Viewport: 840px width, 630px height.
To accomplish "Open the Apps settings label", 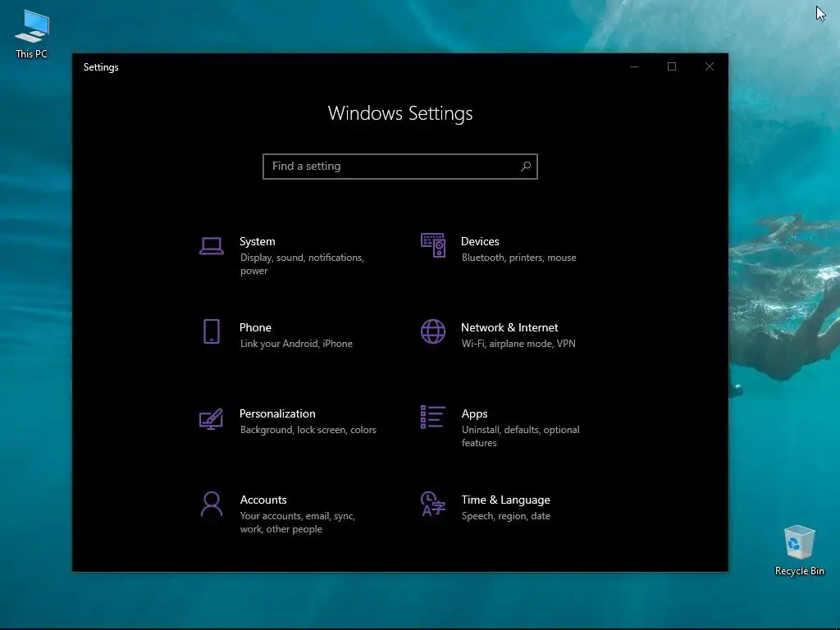I will pyautogui.click(x=475, y=413).
